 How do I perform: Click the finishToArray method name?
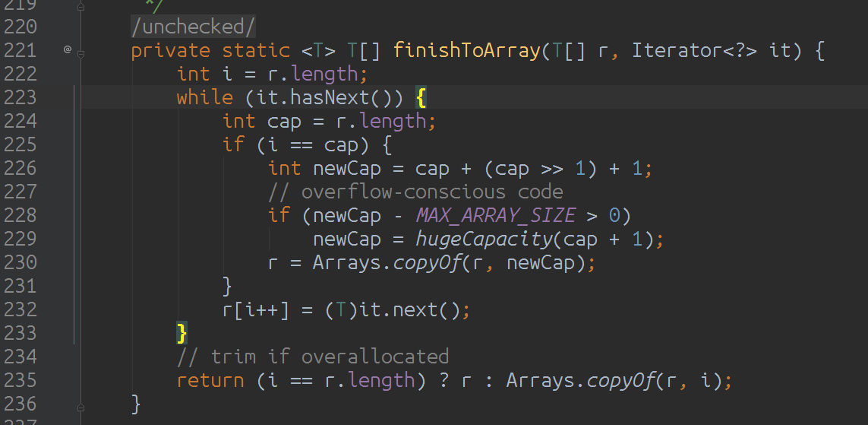(467, 50)
